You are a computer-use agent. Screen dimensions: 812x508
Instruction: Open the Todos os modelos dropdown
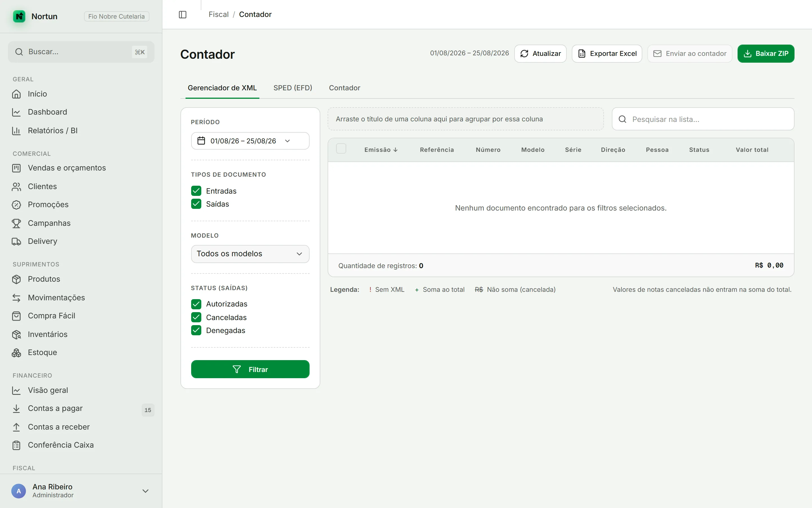pyautogui.click(x=250, y=254)
